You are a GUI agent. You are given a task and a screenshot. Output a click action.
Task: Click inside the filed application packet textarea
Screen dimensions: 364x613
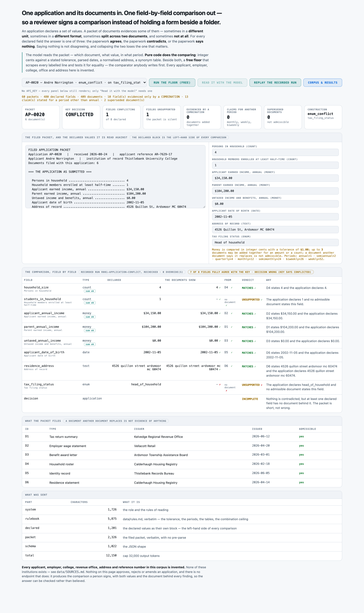(x=115, y=177)
